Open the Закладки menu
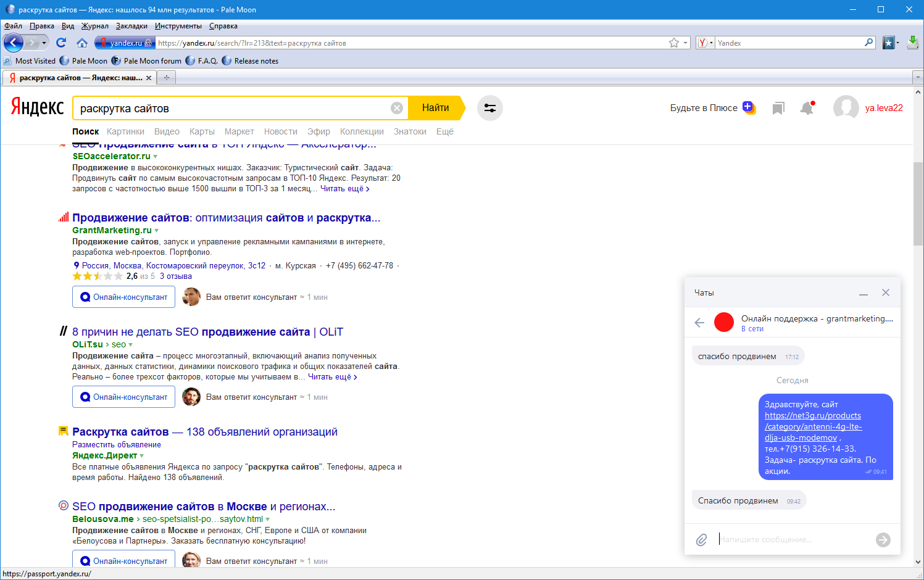 click(x=131, y=26)
